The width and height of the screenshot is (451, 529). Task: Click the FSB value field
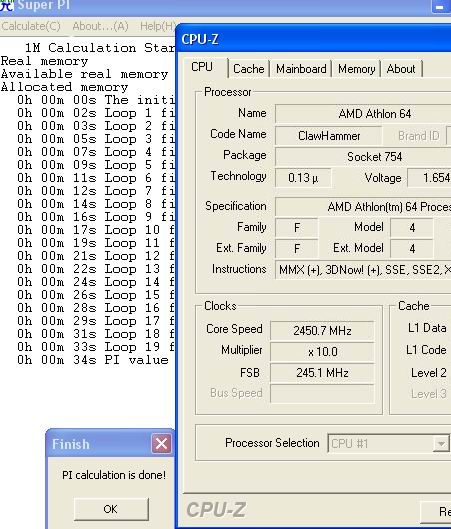pyautogui.click(x=322, y=373)
